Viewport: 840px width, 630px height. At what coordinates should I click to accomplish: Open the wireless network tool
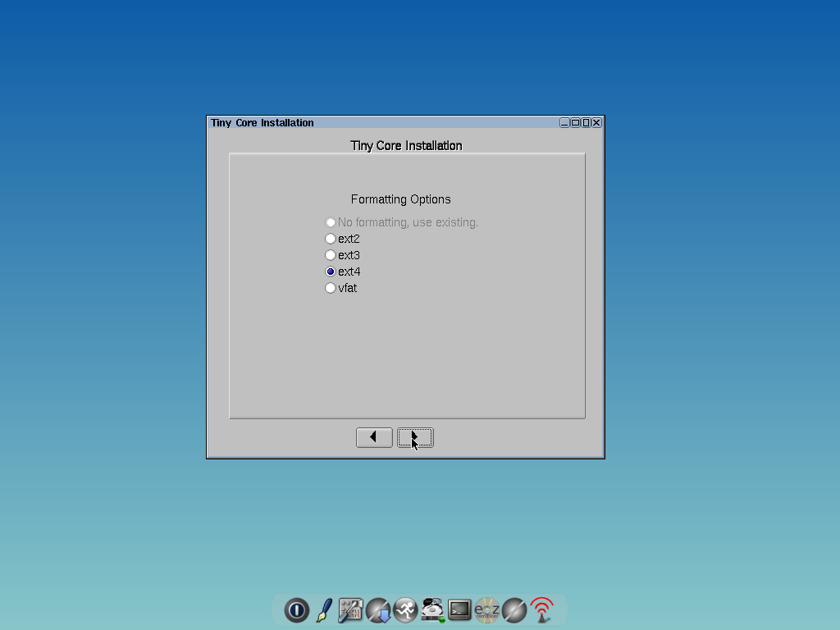click(x=541, y=610)
